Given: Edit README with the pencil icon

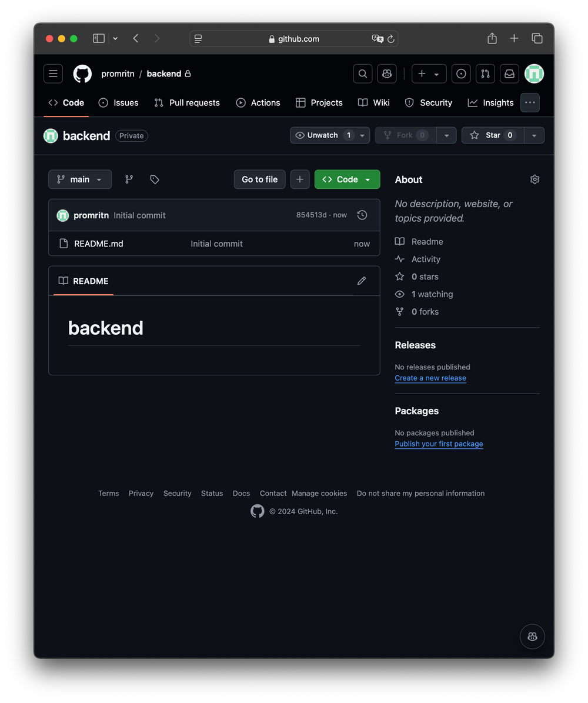Looking at the screenshot, I should coord(362,281).
